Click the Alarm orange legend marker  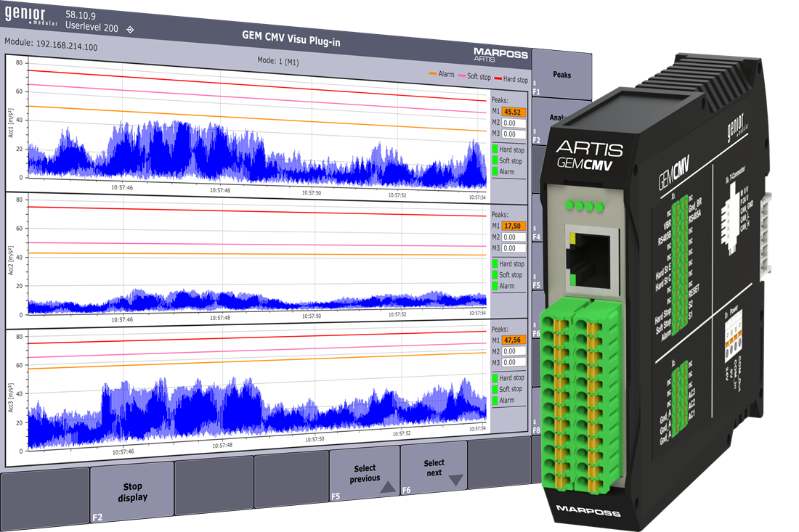click(433, 73)
